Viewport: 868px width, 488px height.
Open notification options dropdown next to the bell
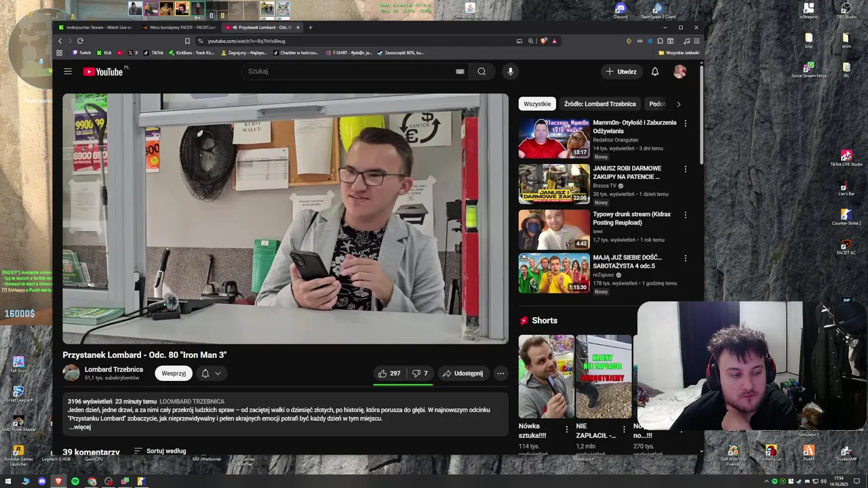(x=218, y=373)
